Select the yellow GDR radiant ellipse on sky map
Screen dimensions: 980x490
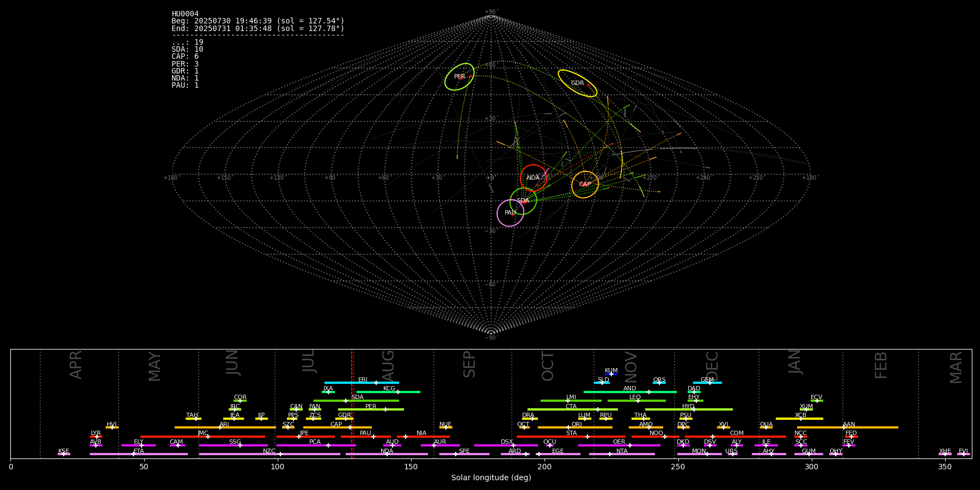pyautogui.click(x=578, y=83)
